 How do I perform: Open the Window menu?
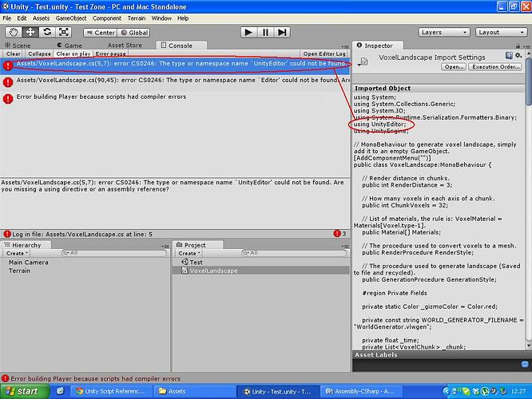161,18
